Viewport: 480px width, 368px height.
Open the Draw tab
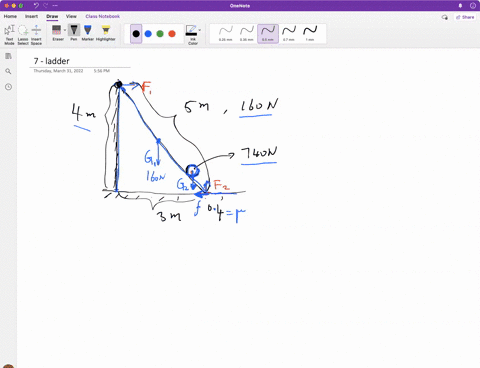pos(52,16)
